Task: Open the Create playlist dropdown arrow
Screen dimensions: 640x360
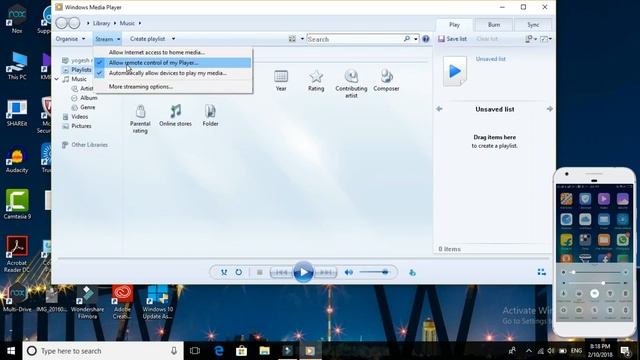Action: tap(173, 39)
